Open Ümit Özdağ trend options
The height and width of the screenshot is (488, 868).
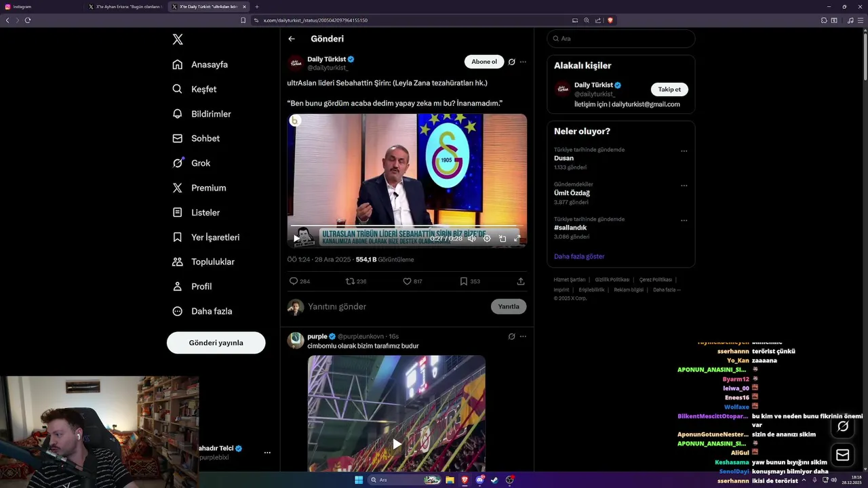[684, 186]
